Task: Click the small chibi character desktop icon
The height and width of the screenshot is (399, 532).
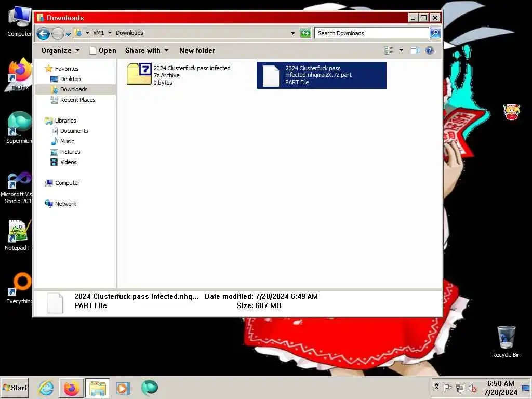Action: point(512,112)
